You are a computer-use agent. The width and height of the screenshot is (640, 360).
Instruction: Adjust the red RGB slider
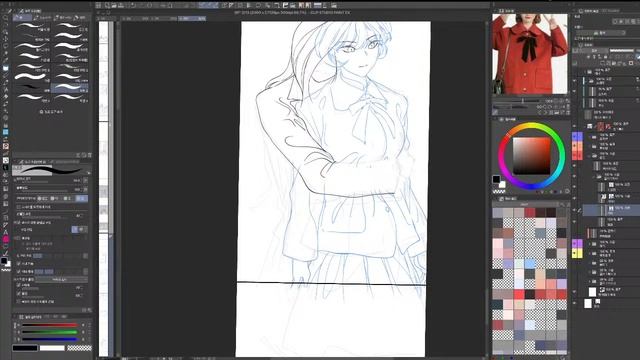pyautogui.click(x=49, y=325)
